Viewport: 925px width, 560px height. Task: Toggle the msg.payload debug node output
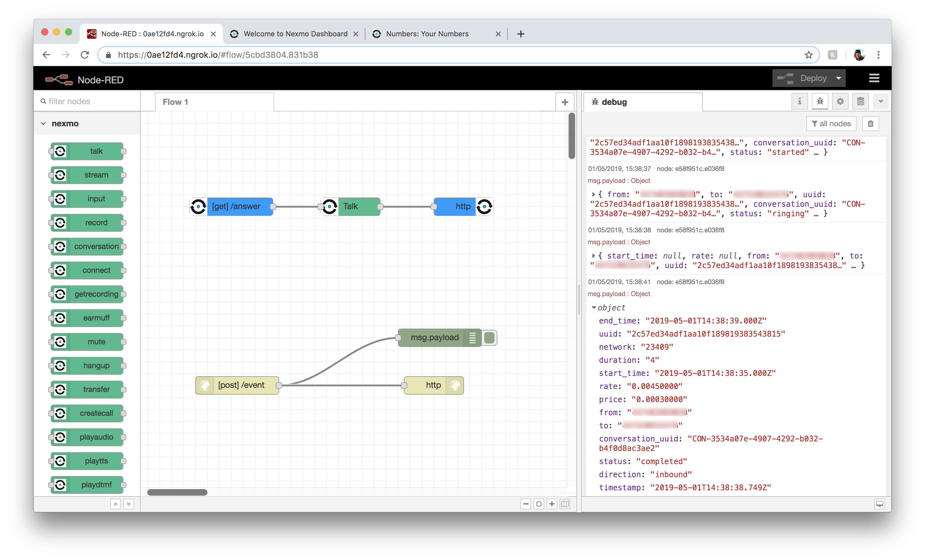pyautogui.click(x=489, y=338)
